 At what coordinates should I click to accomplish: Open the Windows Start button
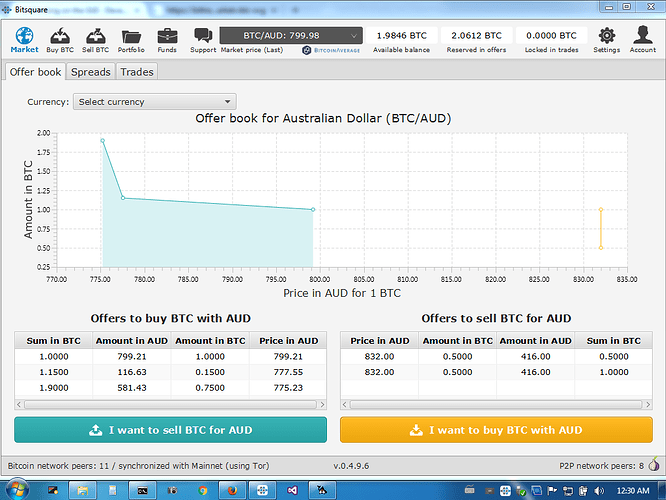(x=17, y=490)
